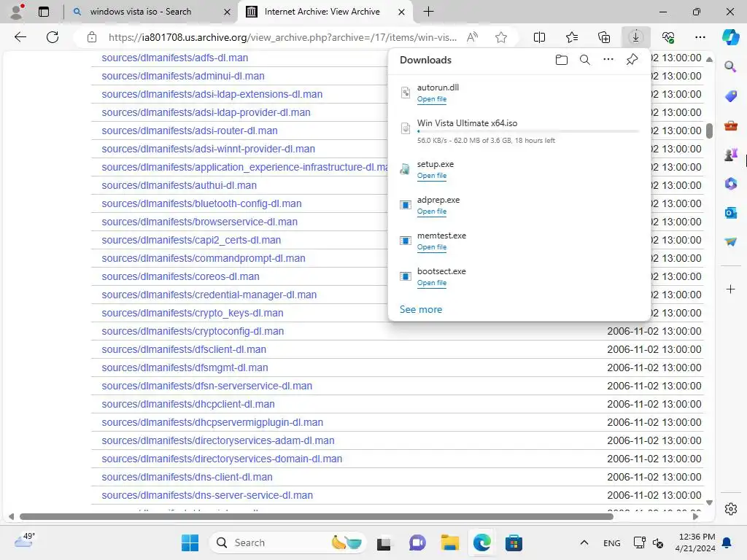747x560 pixels.
Task: Open sources/dlmanifests/bluetooth-config-dl.man link
Action: [201, 203]
